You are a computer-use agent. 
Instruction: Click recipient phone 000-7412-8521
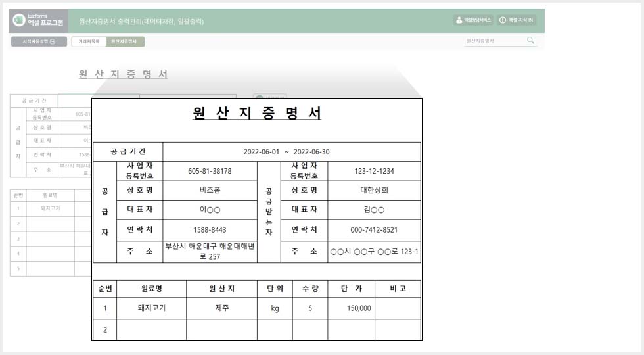(x=374, y=230)
